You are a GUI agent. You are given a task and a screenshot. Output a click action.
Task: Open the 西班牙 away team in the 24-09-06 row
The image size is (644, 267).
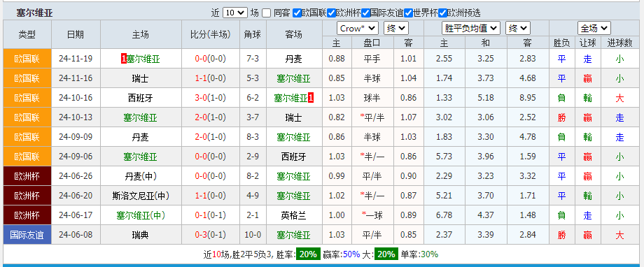(294, 157)
